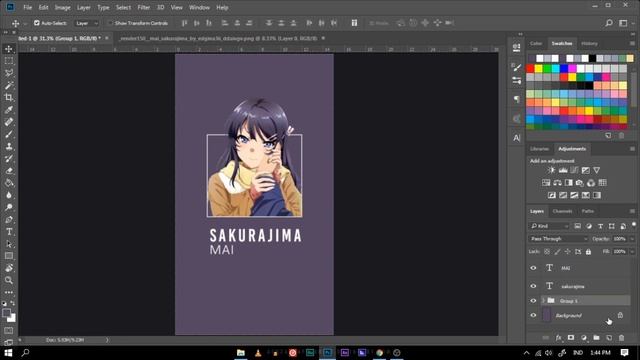
Task: Hide the Background layer
Action: 533,316
